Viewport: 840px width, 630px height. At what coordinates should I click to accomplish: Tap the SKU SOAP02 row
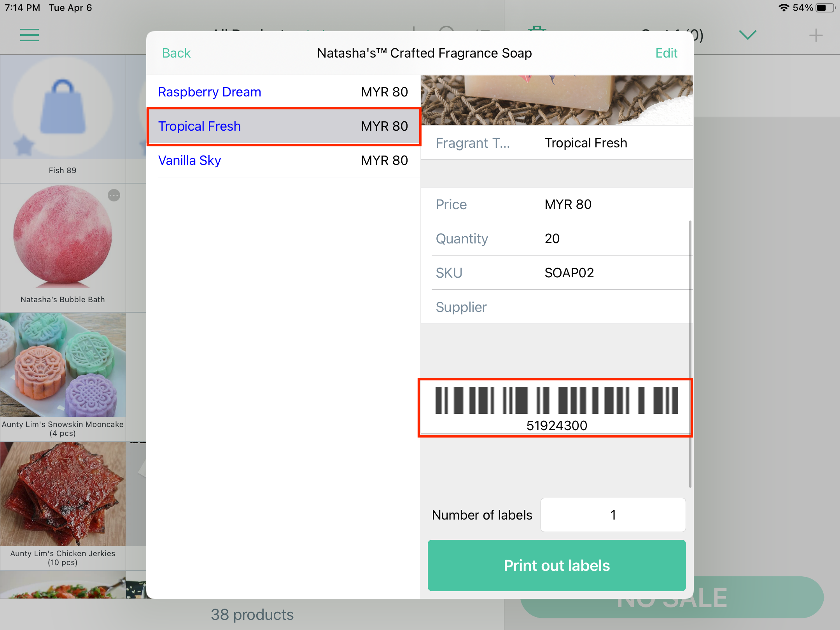point(556,273)
